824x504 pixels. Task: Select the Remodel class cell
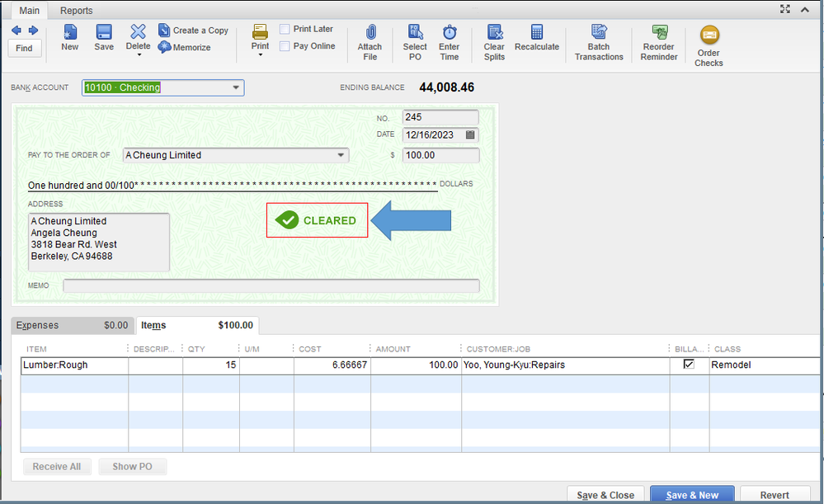[765, 365]
